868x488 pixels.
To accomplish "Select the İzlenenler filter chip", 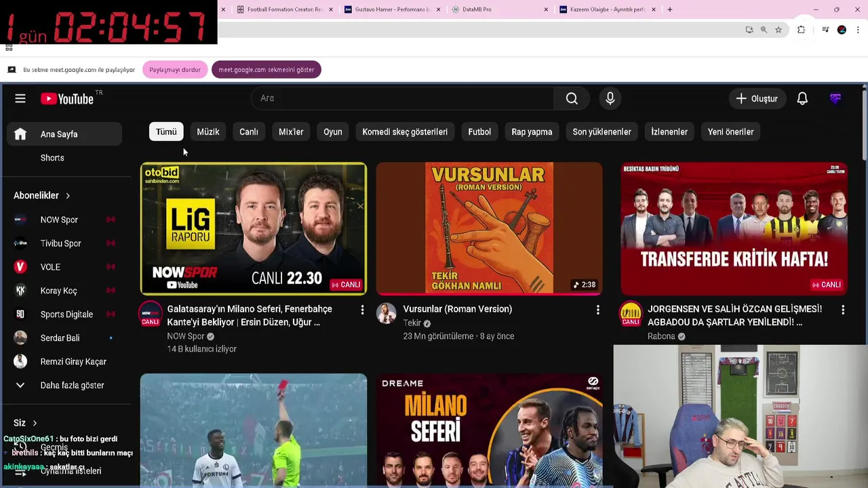I will tap(669, 131).
